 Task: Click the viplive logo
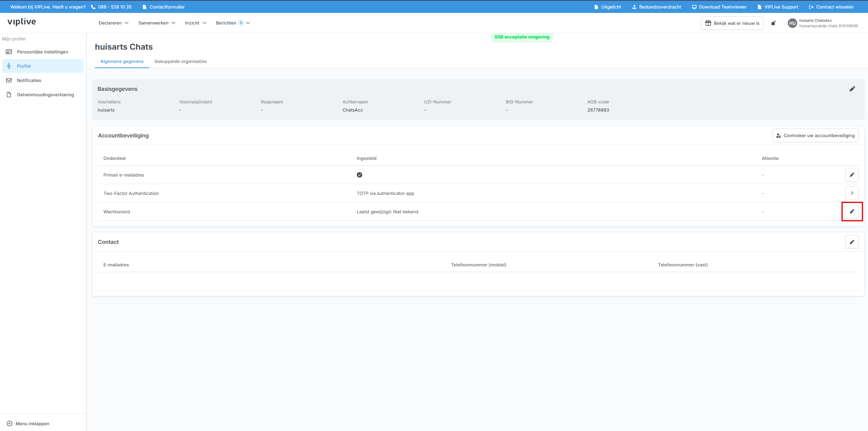point(22,22)
